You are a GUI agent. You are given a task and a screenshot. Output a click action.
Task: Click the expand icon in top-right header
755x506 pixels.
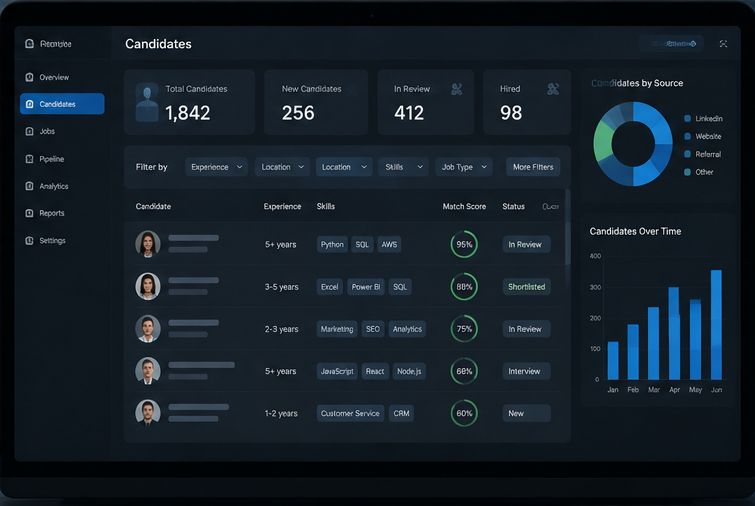tap(723, 44)
